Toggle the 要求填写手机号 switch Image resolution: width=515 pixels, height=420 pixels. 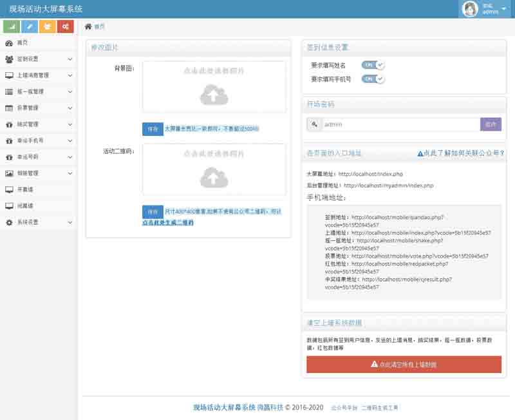(373, 79)
